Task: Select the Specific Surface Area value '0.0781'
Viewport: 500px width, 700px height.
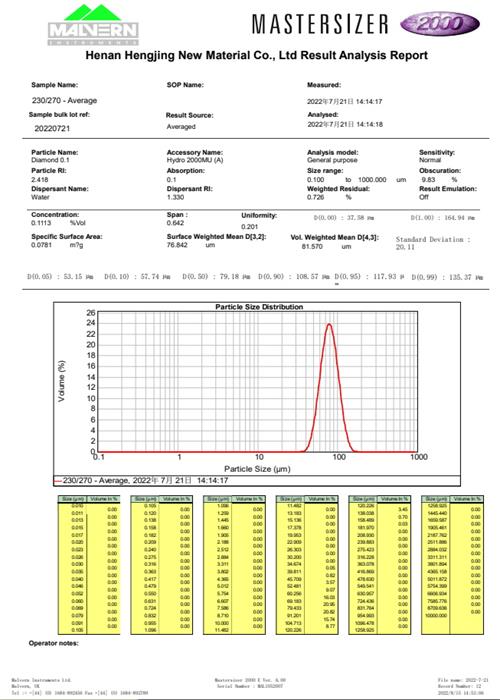Action: pyautogui.click(x=41, y=245)
